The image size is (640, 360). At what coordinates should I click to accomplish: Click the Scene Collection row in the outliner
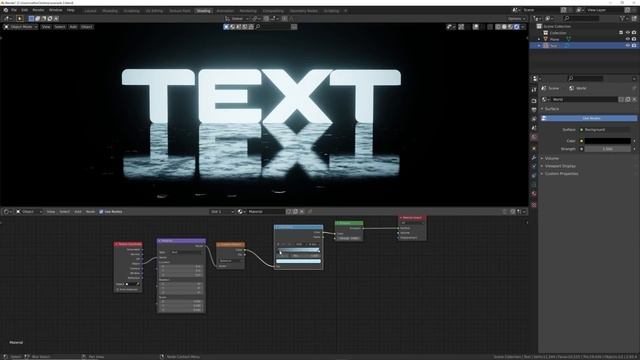[584, 27]
